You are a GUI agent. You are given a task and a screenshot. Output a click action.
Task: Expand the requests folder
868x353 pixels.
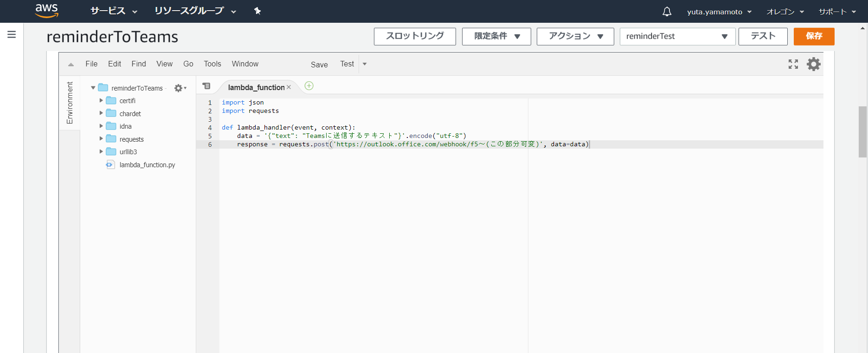(101, 139)
